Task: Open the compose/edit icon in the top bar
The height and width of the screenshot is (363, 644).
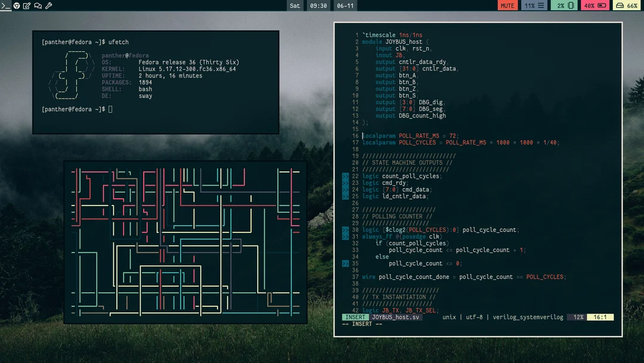Action: 27,5
